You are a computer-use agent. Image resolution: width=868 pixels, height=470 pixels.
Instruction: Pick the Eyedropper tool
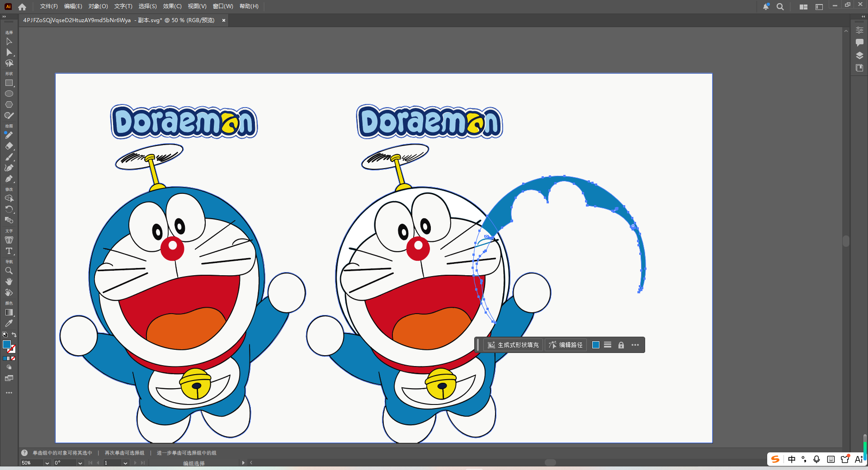pos(9,324)
